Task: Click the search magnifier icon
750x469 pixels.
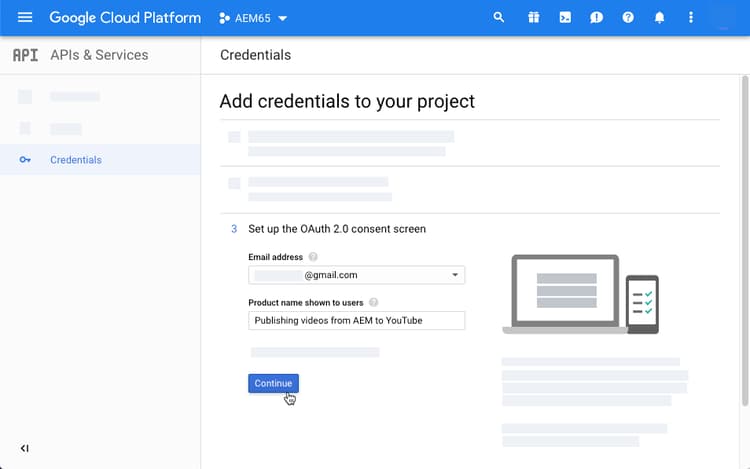Action: 498,18
